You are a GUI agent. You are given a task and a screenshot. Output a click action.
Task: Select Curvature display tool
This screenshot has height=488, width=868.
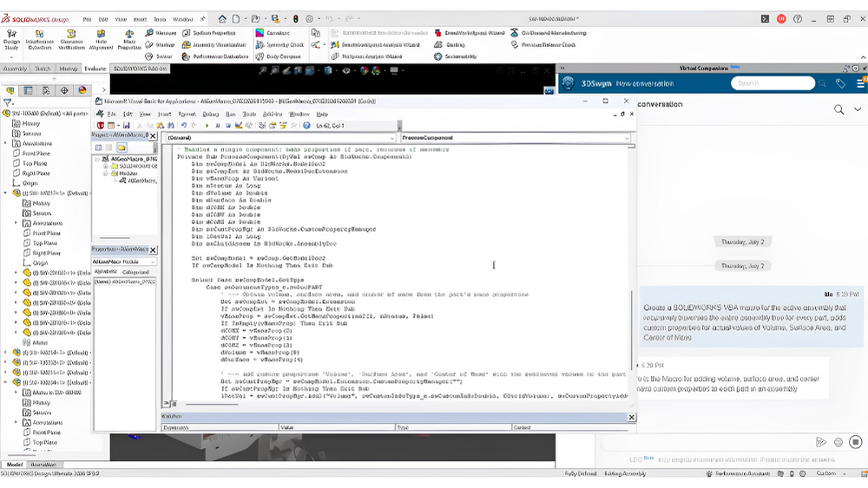[273, 33]
